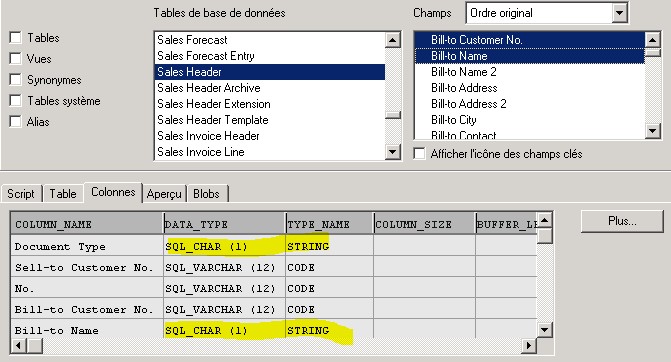Tick the Vues checkbox
The image size is (671, 362).
point(15,59)
